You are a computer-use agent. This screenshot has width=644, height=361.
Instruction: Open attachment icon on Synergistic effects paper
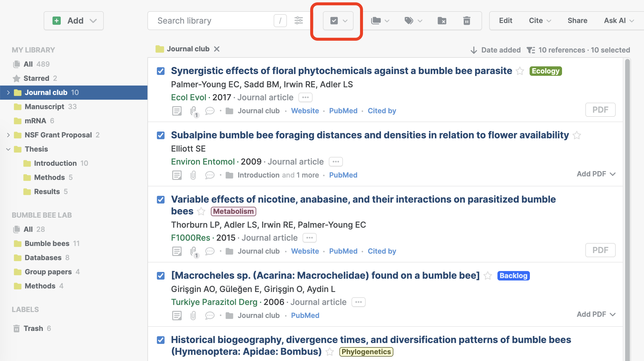click(x=193, y=111)
